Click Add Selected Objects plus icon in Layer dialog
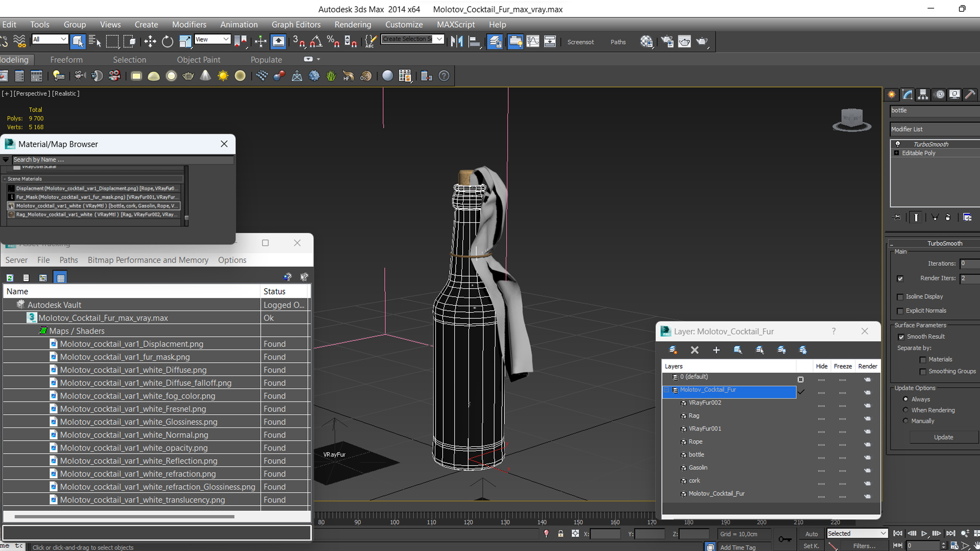The image size is (980, 551). click(716, 350)
